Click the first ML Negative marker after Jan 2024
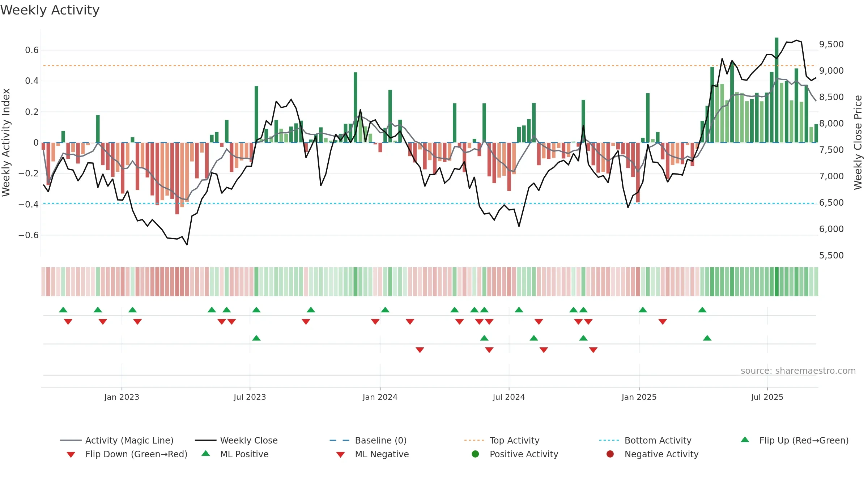This screenshot has width=868, height=488. click(x=420, y=350)
